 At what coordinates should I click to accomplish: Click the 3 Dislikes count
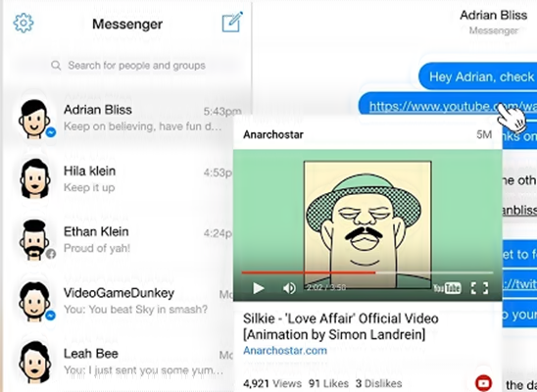(378, 383)
